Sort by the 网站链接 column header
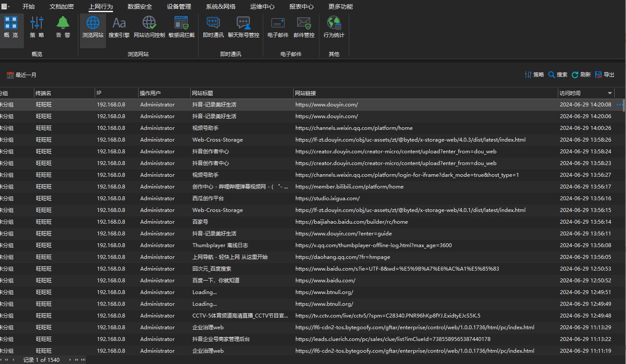The image size is (626, 364). pos(426,93)
